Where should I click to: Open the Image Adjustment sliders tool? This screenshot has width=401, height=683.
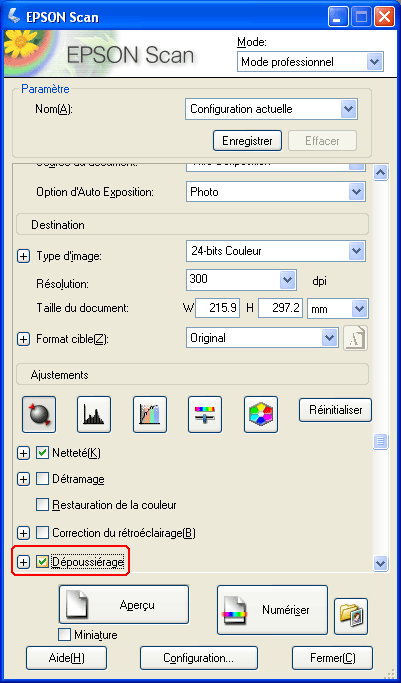(205, 414)
